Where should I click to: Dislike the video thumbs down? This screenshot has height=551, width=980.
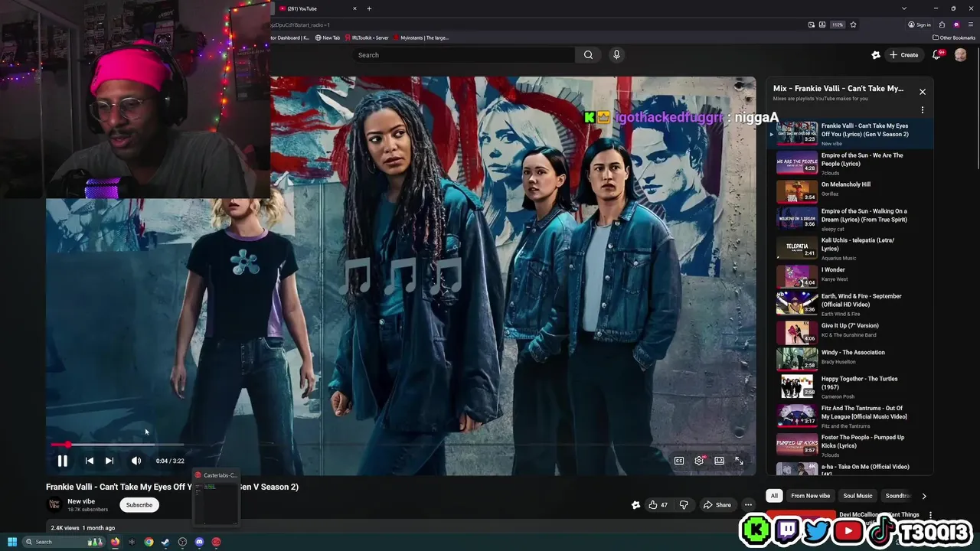coord(684,505)
